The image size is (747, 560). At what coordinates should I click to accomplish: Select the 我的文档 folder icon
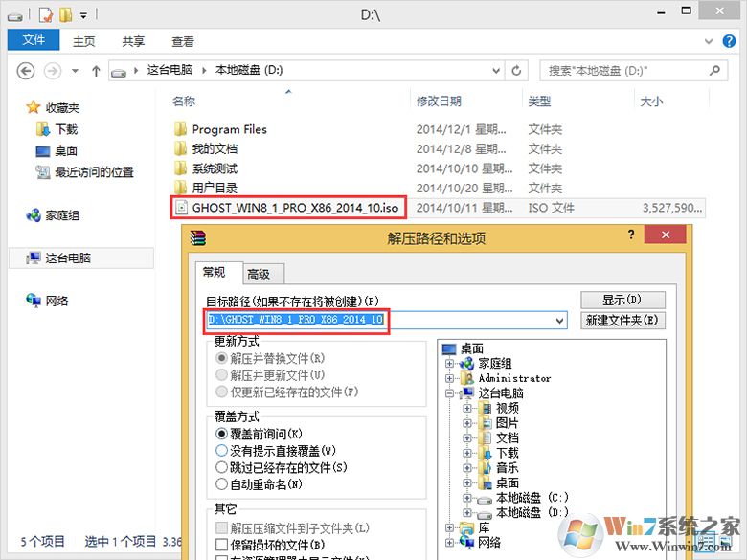click(x=181, y=148)
